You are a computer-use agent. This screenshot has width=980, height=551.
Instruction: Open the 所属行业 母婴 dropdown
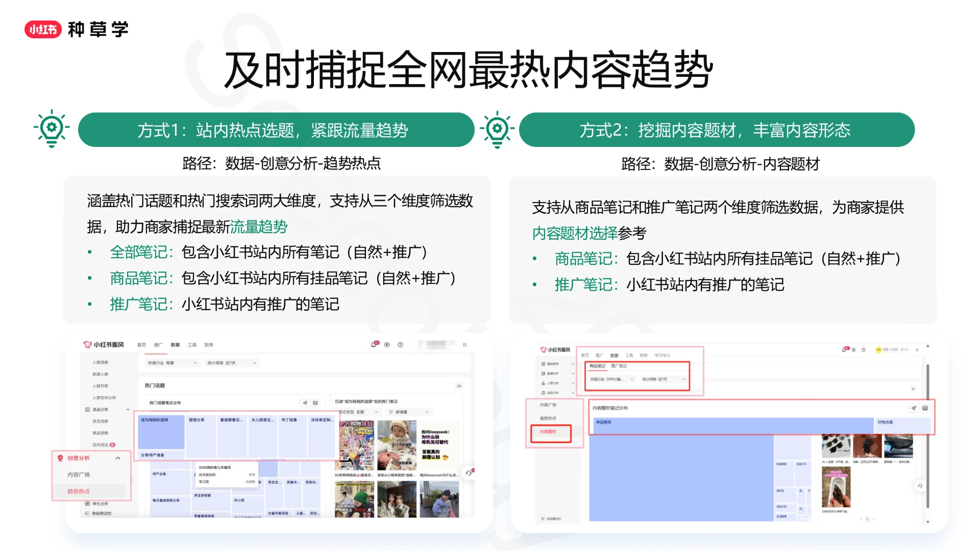click(173, 363)
